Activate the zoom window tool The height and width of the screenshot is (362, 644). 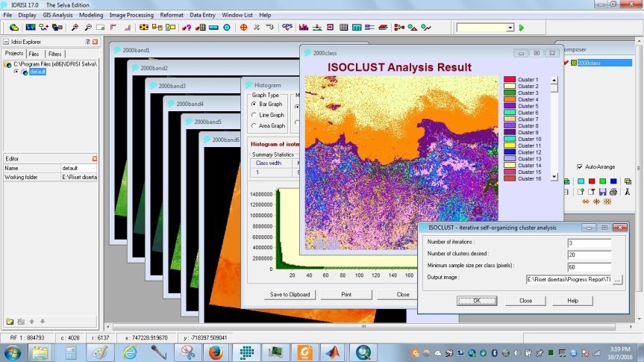point(100,28)
